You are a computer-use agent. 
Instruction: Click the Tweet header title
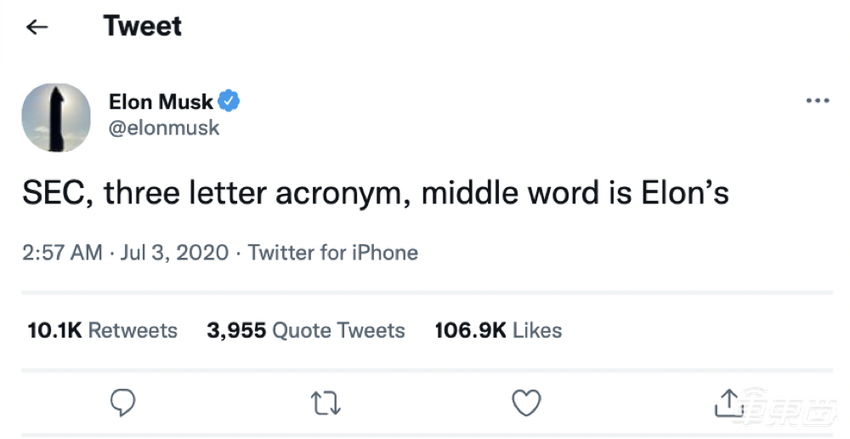pyautogui.click(x=142, y=26)
